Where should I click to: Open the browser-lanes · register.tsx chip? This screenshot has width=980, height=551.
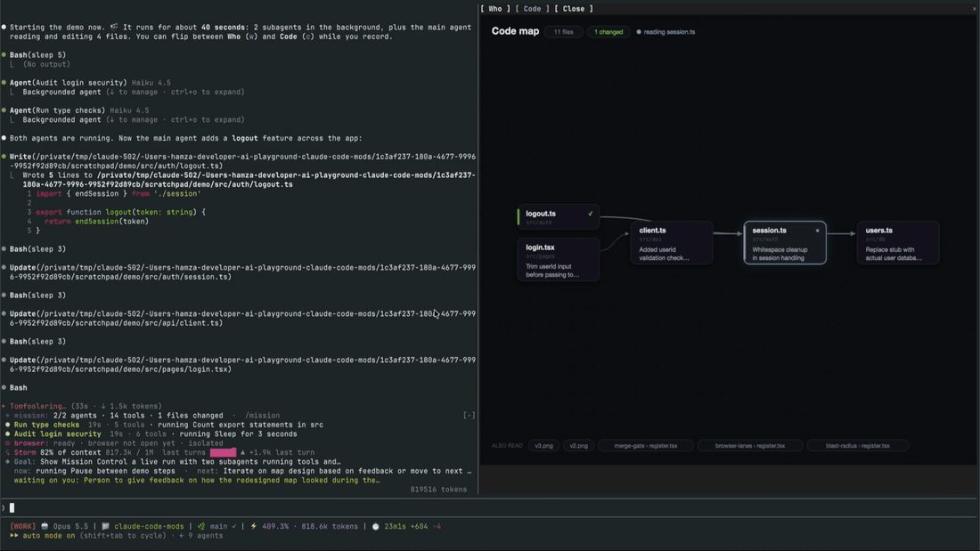click(749, 445)
